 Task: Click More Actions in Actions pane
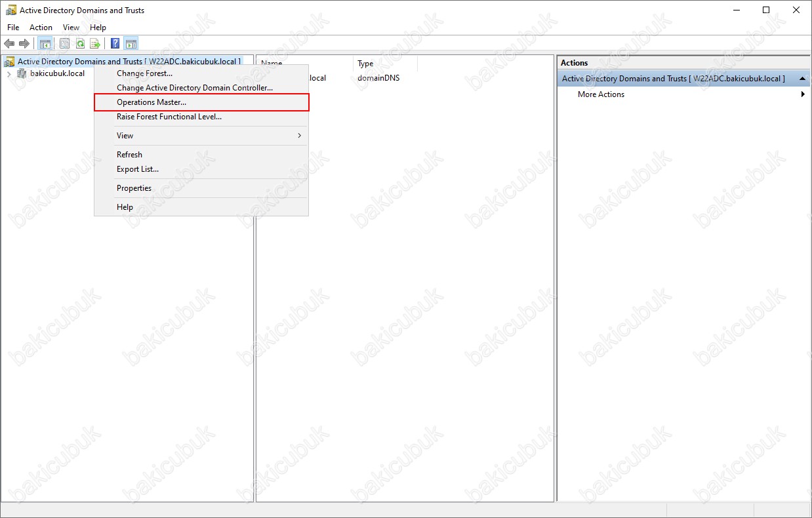point(601,94)
